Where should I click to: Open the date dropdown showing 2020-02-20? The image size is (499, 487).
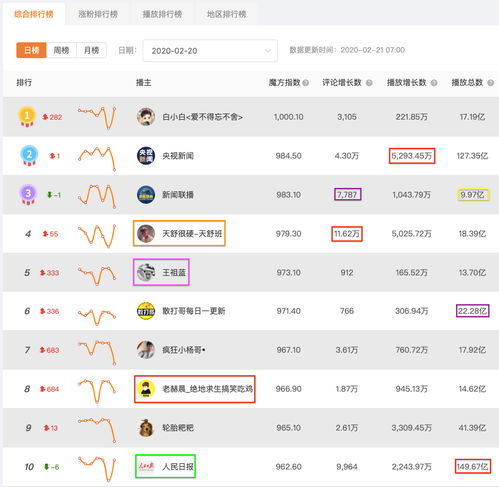tap(210, 51)
